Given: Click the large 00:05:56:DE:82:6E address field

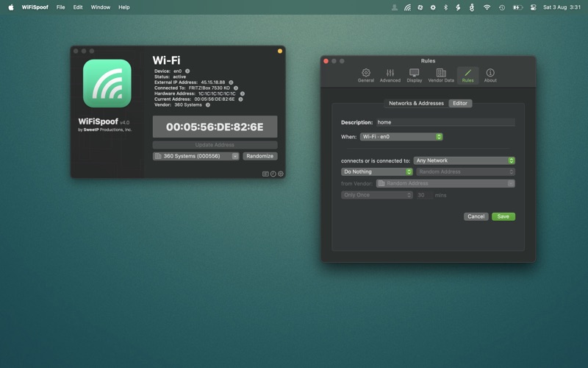Looking at the screenshot, I should 215,127.
